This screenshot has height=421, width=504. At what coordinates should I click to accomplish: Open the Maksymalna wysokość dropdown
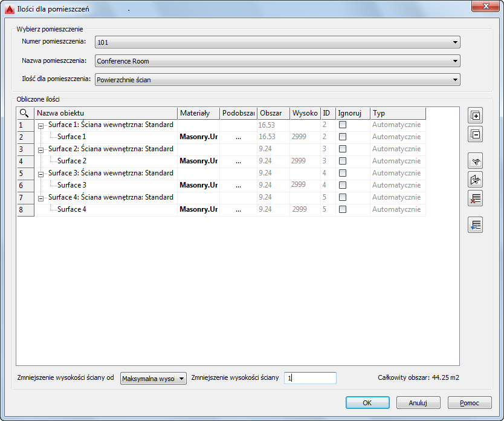tap(153, 379)
